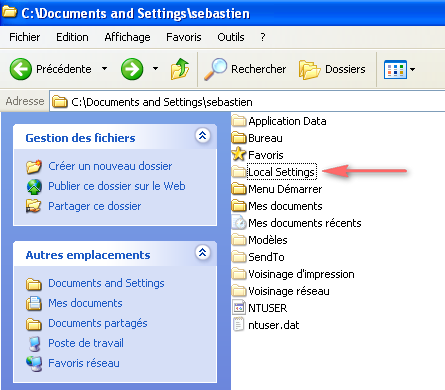
Task: Select the Mes documents récents icon
Action: click(x=239, y=222)
